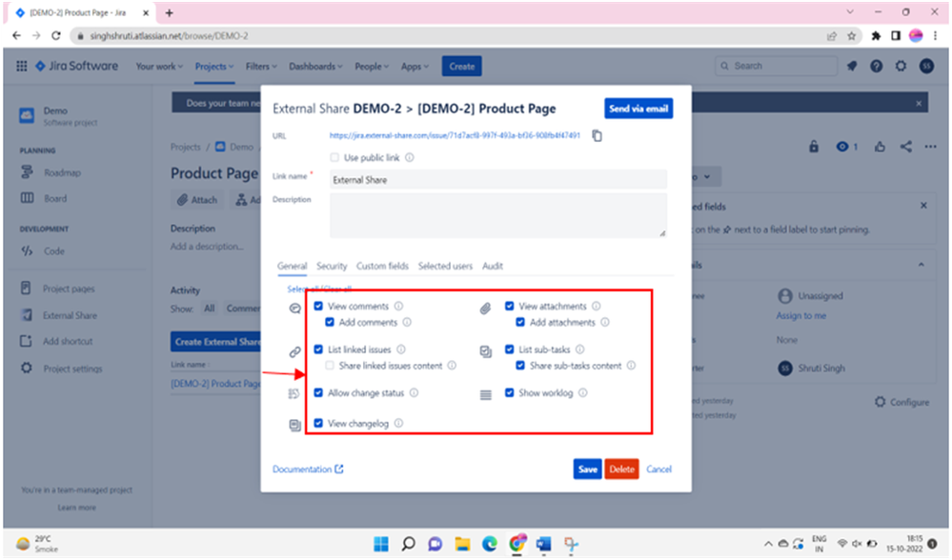Open the Jira settings gear icon
The width and height of the screenshot is (952, 560).
901,66
